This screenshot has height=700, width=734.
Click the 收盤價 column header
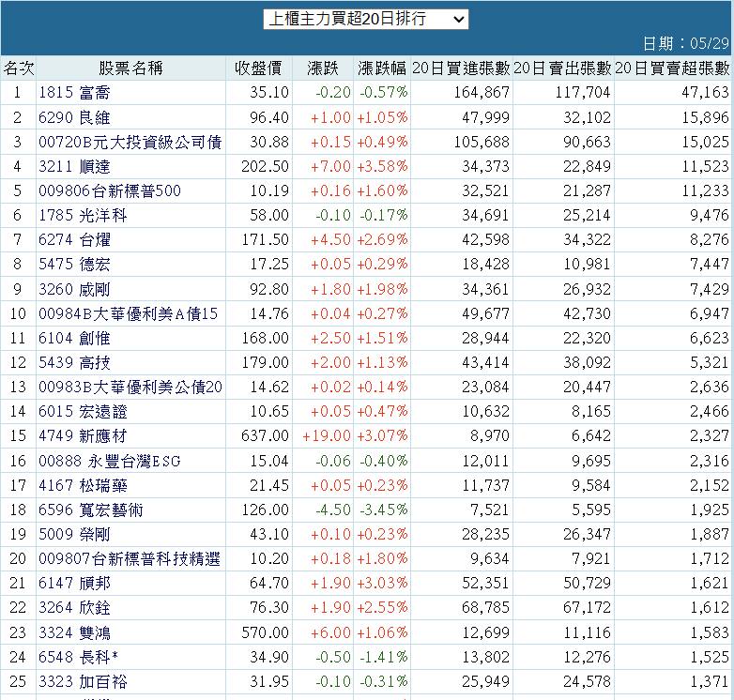coord(258,68)
